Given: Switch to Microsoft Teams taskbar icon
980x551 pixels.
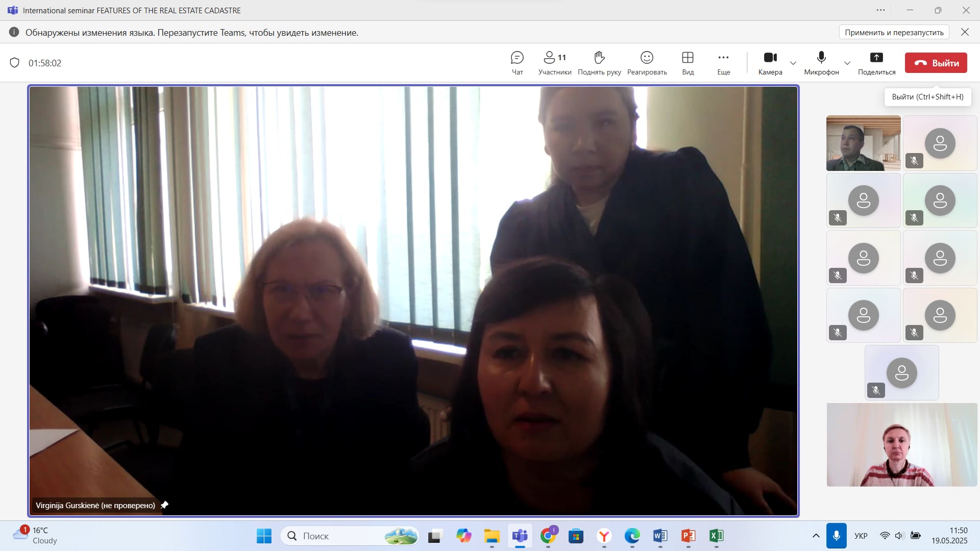Looking at the screenshot, I should 520,536.
